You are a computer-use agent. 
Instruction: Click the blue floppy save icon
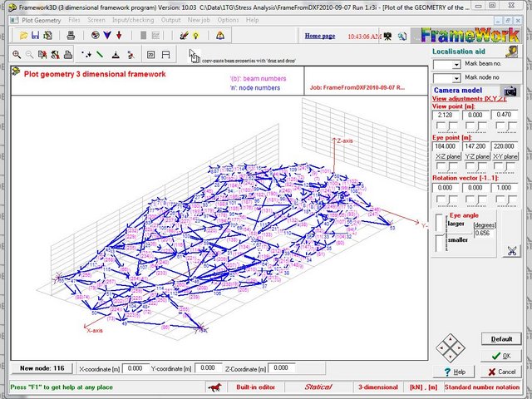[x=36, y=36]
